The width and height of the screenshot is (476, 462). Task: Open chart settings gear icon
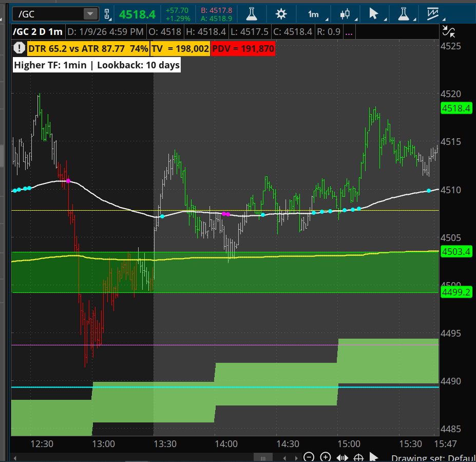click(x=281, y=13)
